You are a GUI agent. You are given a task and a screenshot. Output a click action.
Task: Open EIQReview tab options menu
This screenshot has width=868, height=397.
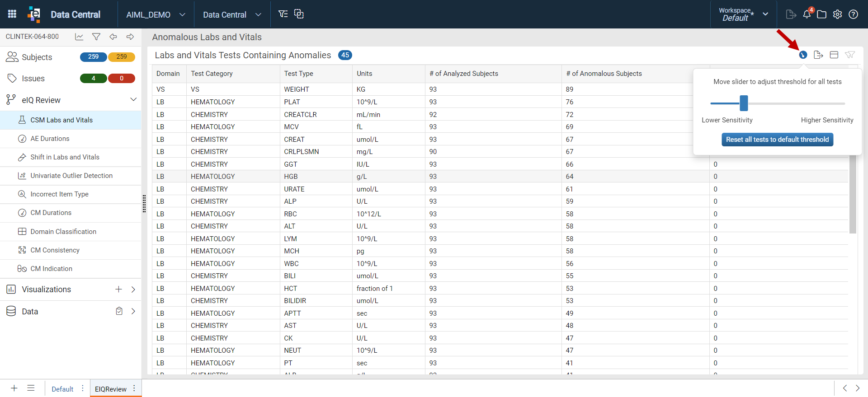point(134,388)
